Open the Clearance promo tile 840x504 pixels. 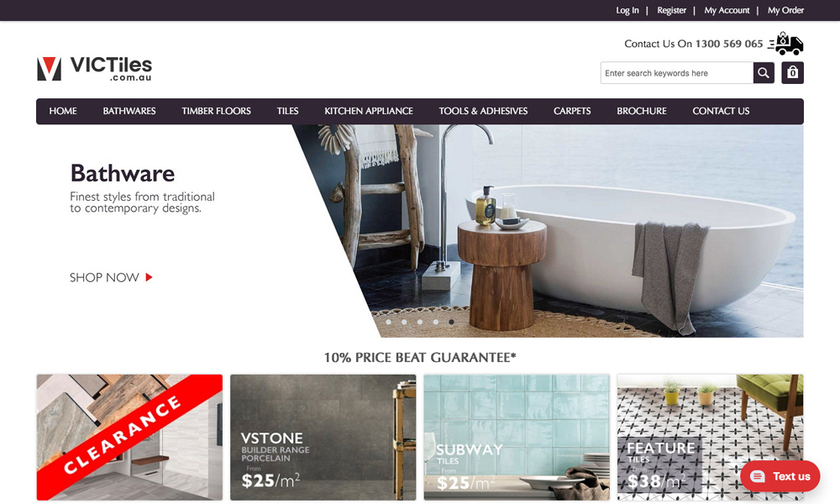(x=129, y=437)
